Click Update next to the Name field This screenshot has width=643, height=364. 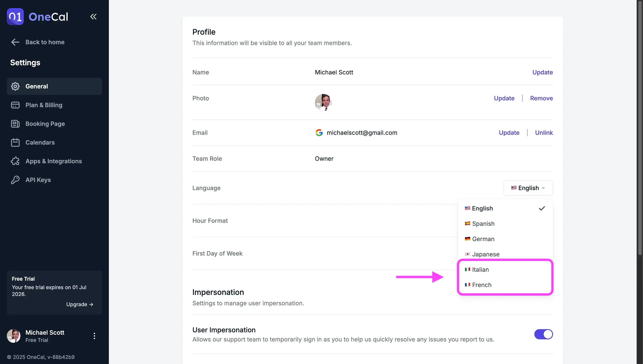542,72
